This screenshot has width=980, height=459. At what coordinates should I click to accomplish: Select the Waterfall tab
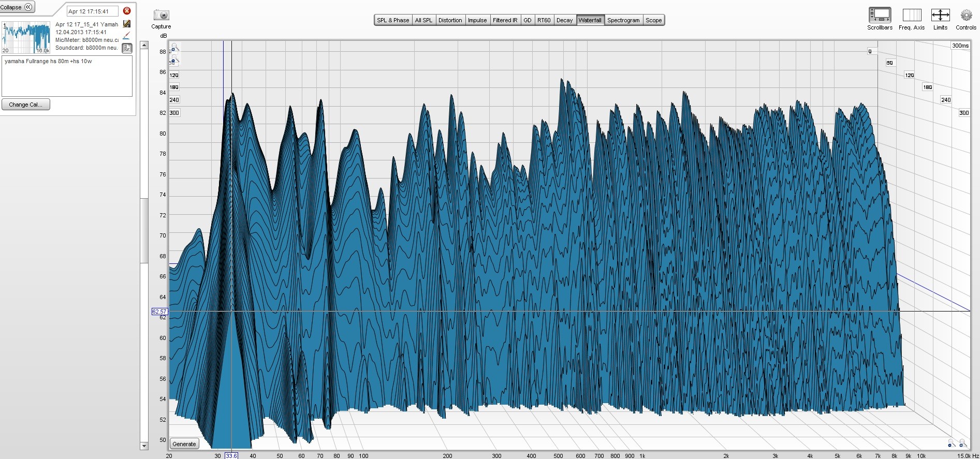tap(590, 20)
